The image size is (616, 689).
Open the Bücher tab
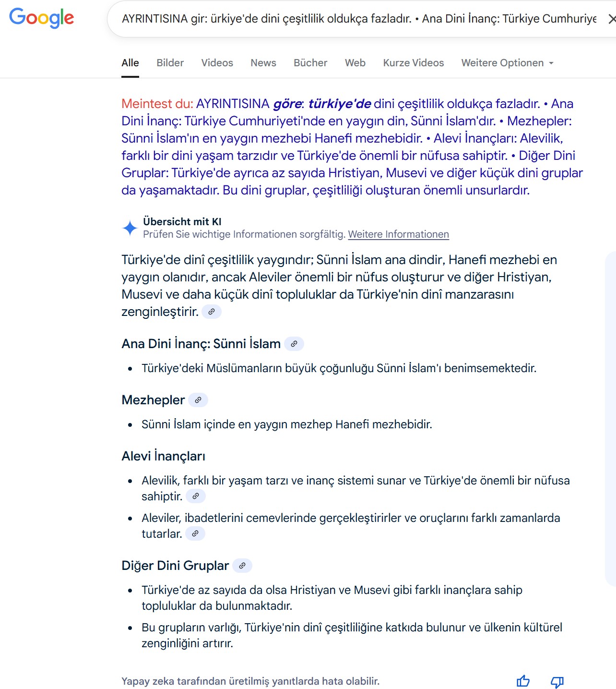tap(310, 63)
